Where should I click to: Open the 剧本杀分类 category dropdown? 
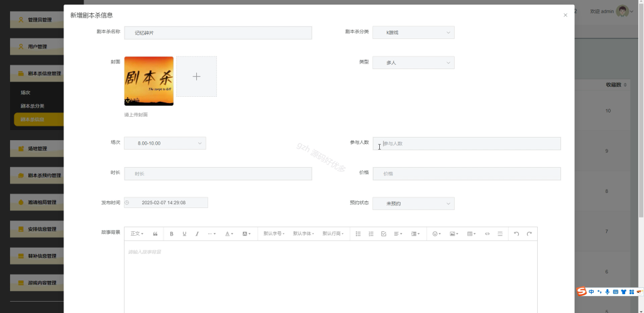click(x=413, y=33)
